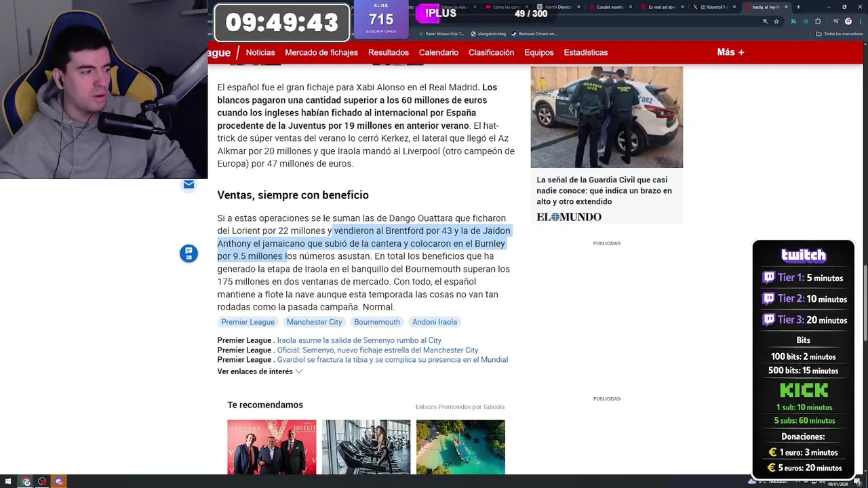
Task: Open link Gvardiol se fractura la tibia
Action: pyautogui.click(x=393, y=359)
